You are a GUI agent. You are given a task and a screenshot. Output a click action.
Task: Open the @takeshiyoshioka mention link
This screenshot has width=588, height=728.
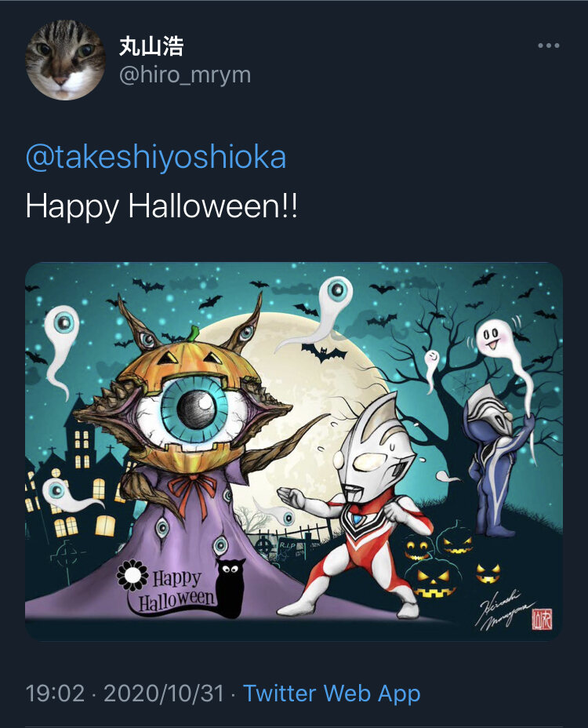pyautogui.click(x=156, y=157)
